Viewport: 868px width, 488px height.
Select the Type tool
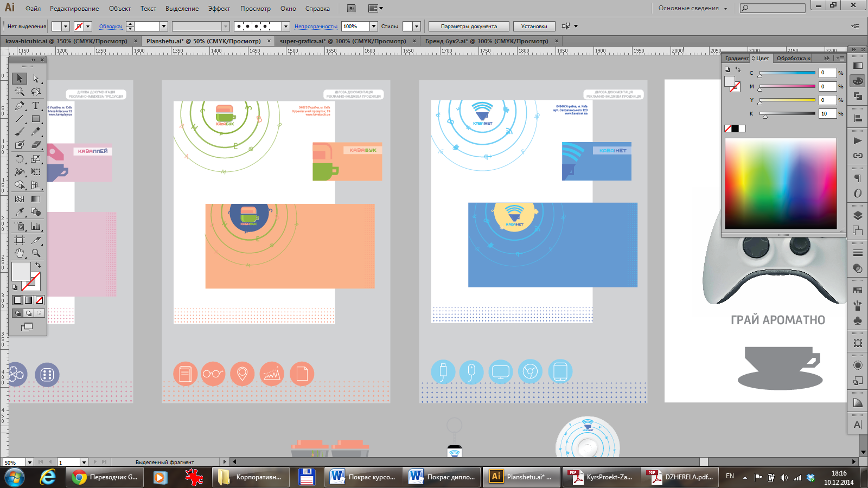click(36, 106)
